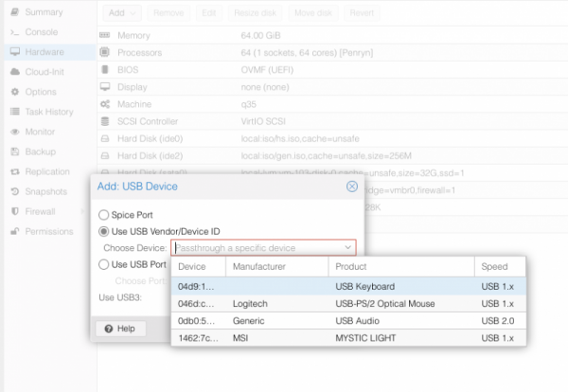The height and width of the screenshot is (392, 568).
Task: Click the SCSI Controller database icon
Action: tap(105, 121)
